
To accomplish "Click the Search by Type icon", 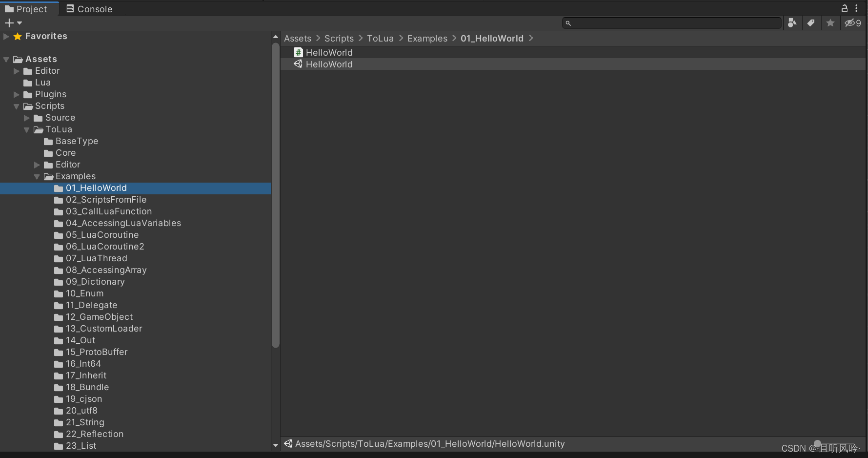I will point(792,22).
